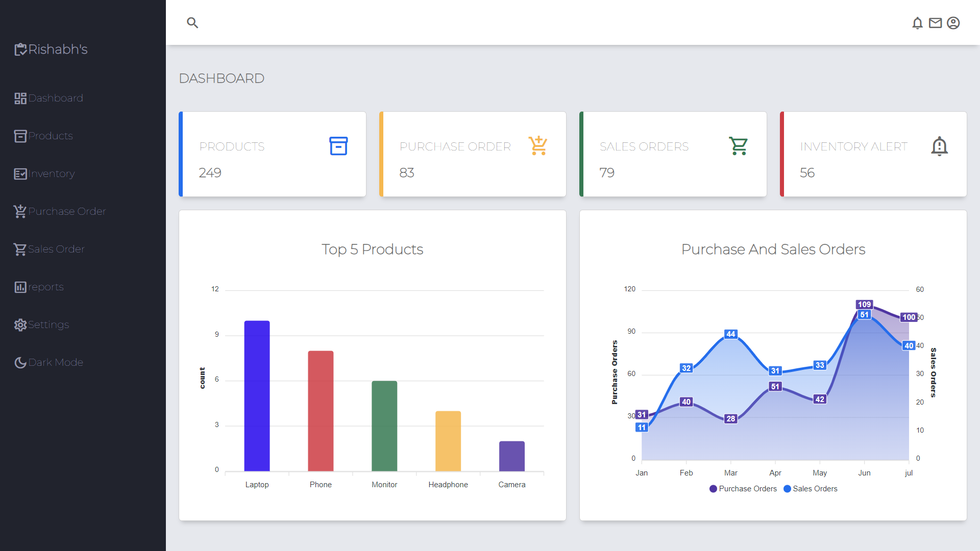This screenshot has width=980, height=551.
Task: Click the Rishabh's brand name
Action: (x=58, y=49)
